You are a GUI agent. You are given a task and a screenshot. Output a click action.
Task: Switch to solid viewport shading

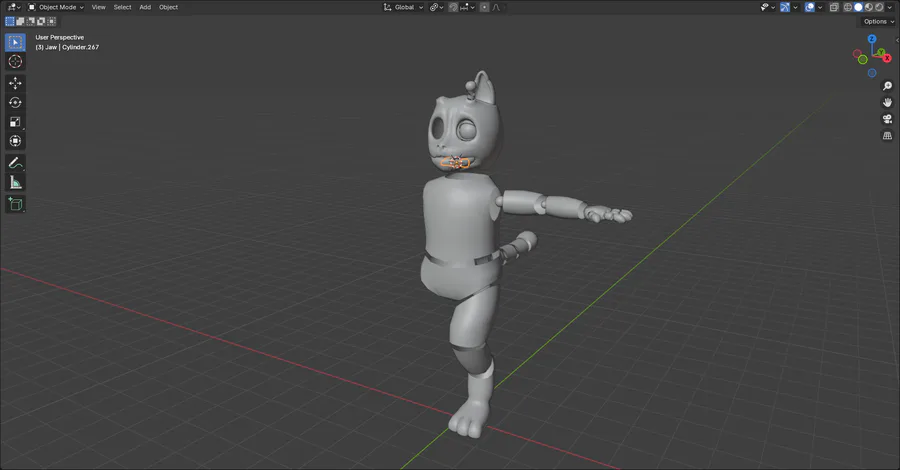[858, 7]
